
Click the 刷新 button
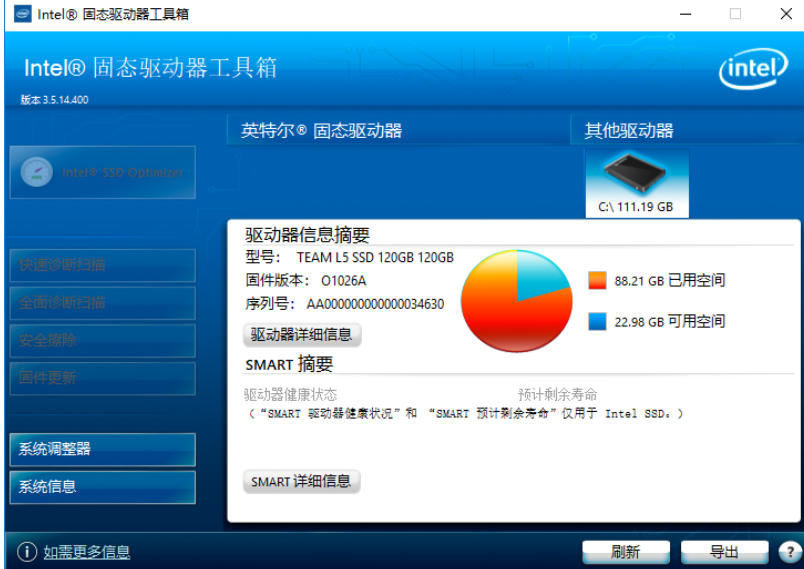[x=626, y=552]
